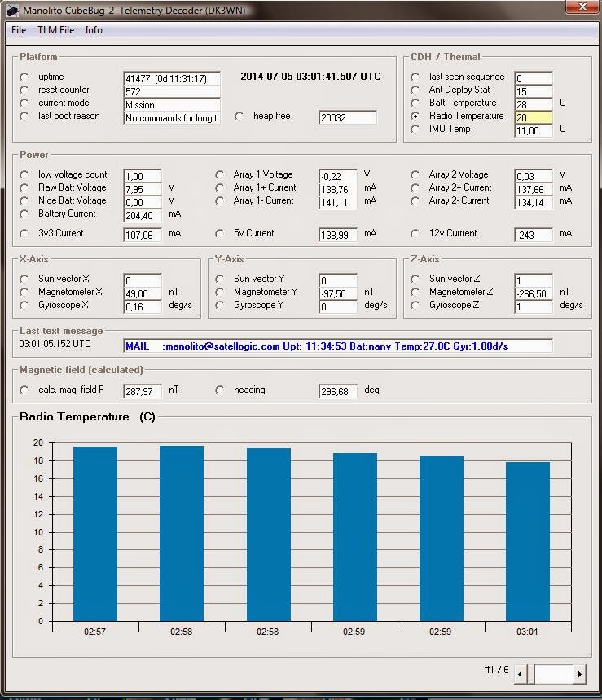This screenshot has height=700, width=602.
Task: Select Ant Deploy Stat radio button
Action: [415, 90]
